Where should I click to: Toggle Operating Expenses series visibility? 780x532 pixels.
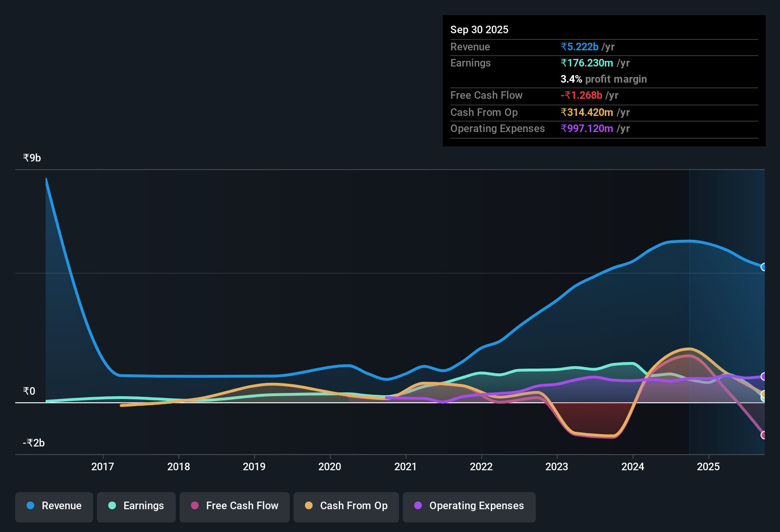469,506
